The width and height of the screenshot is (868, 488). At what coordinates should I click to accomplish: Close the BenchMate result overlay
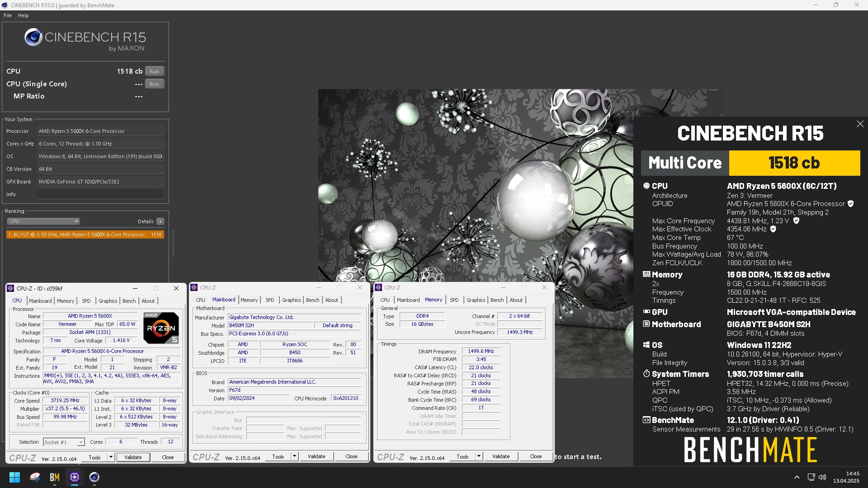point(860,124)
